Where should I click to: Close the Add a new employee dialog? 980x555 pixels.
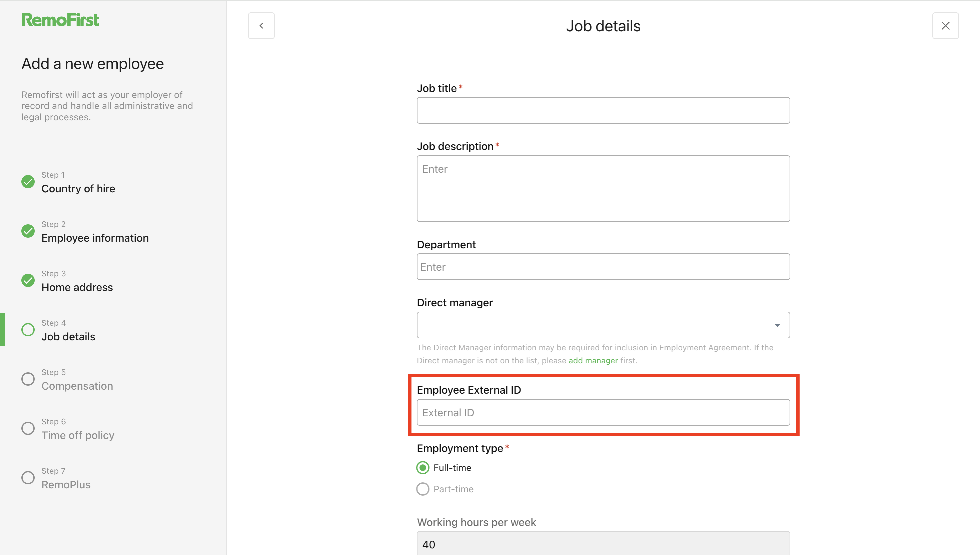tap(946, 26)
